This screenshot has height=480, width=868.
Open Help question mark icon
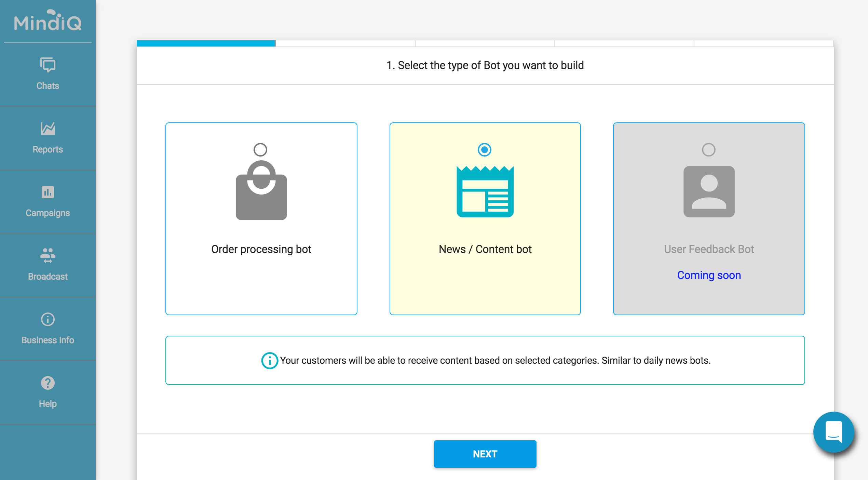[x=48, y=383]
